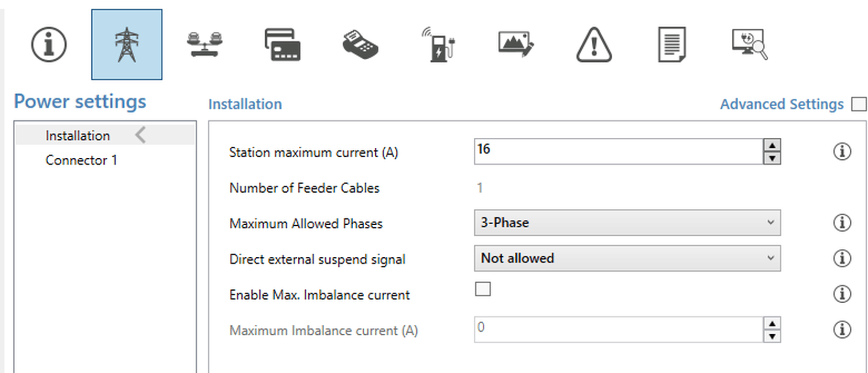Open the monitor diagnostics icon

click(749, 44)
